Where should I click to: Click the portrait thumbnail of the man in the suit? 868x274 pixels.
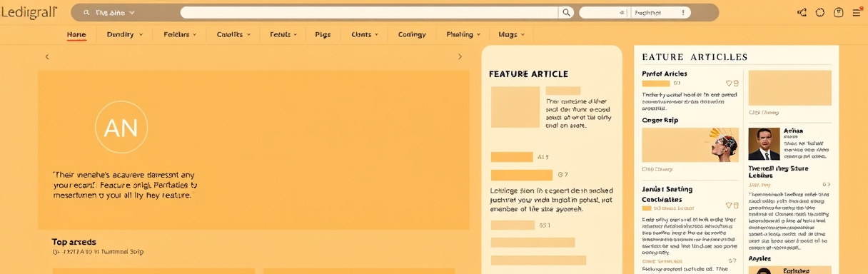click(x=764, y=144)
